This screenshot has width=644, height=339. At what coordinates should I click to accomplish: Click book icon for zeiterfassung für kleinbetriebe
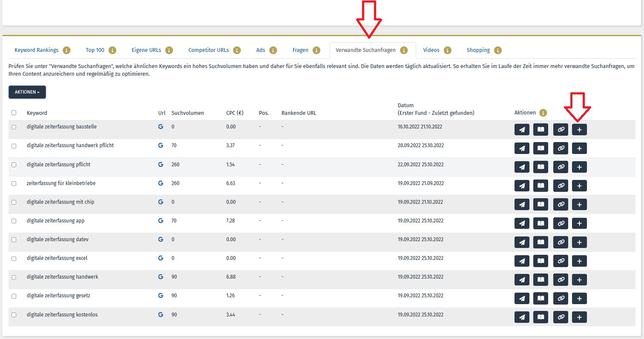tap(540, 186)
